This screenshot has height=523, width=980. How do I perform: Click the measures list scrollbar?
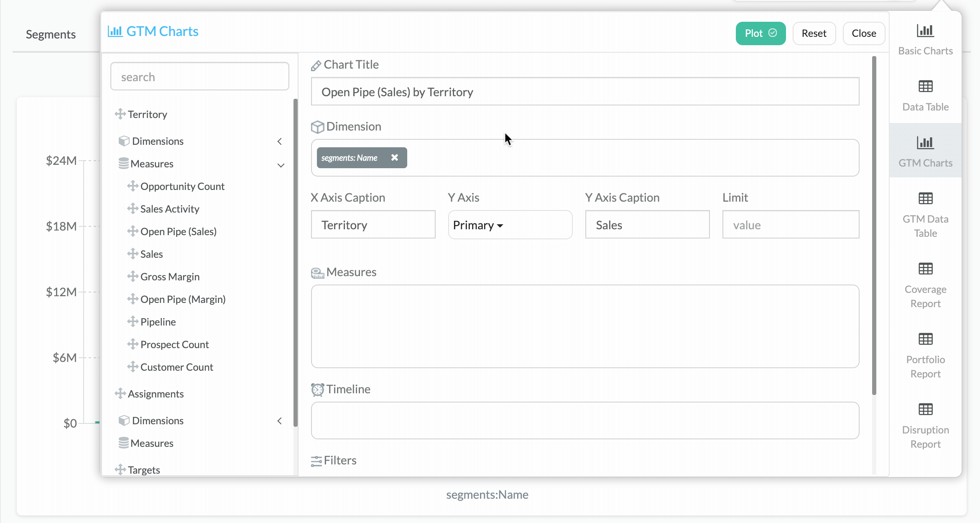point(296,264)
